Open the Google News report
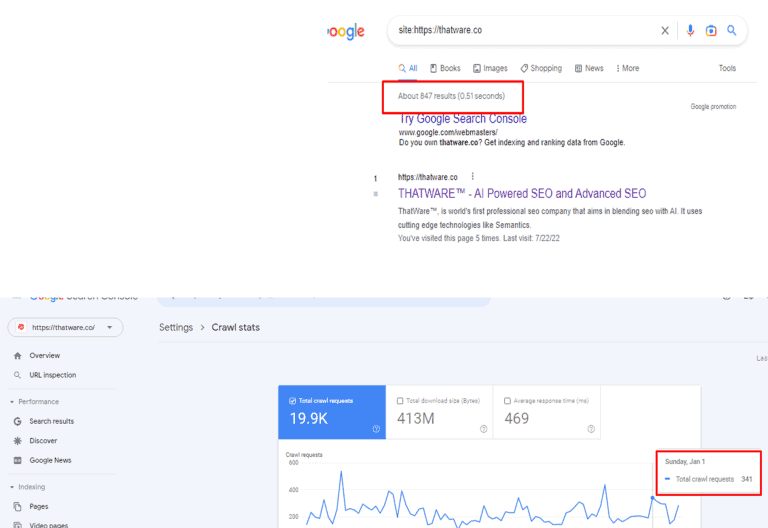This screenshot has height=528, width=768. pyautogui.click(x=50, y=460)
